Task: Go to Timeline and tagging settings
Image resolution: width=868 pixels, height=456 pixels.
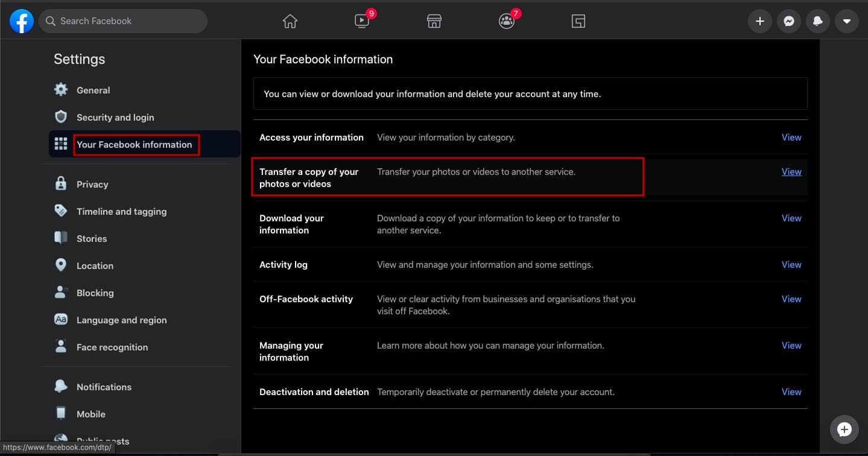Action: [x=122, y=212]
